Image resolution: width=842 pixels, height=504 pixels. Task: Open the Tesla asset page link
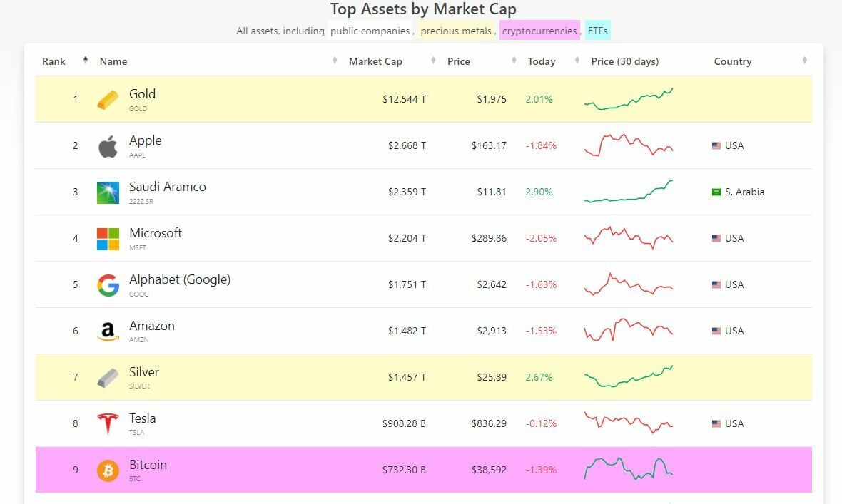click(x=143, y=418)
